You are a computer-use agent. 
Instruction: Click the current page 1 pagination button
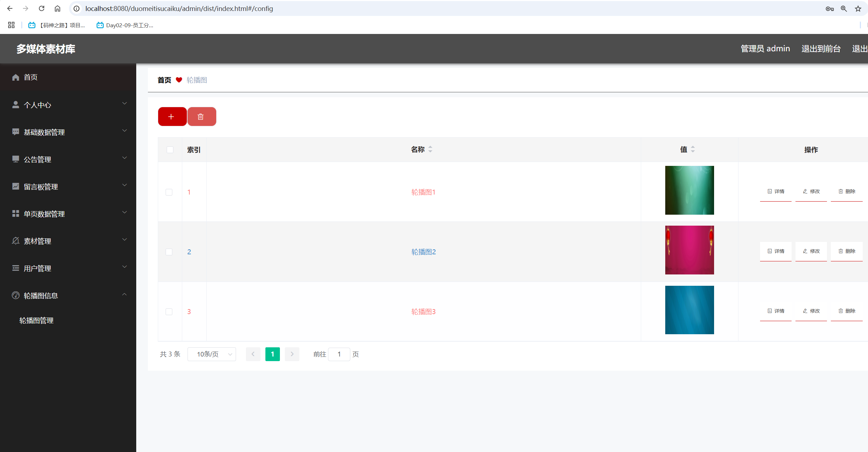pyautogui.click(x=272, y=354)
